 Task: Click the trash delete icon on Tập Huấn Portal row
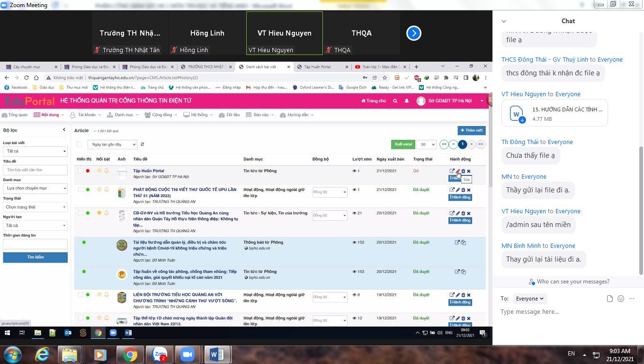463,171
